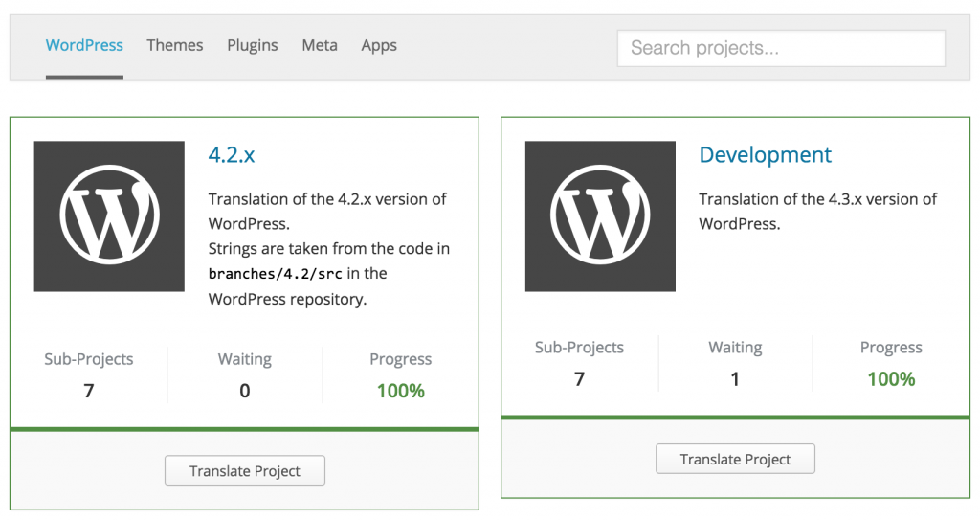Click the 100% progress value on the Development card
980x521 pixels.
(x=891, y=379)
